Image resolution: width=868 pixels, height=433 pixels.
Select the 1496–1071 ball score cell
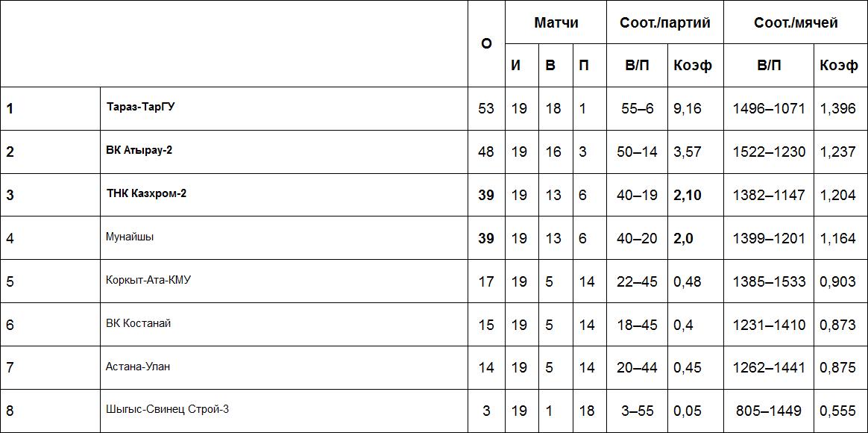pyautogui.click(x=769, y=108)
